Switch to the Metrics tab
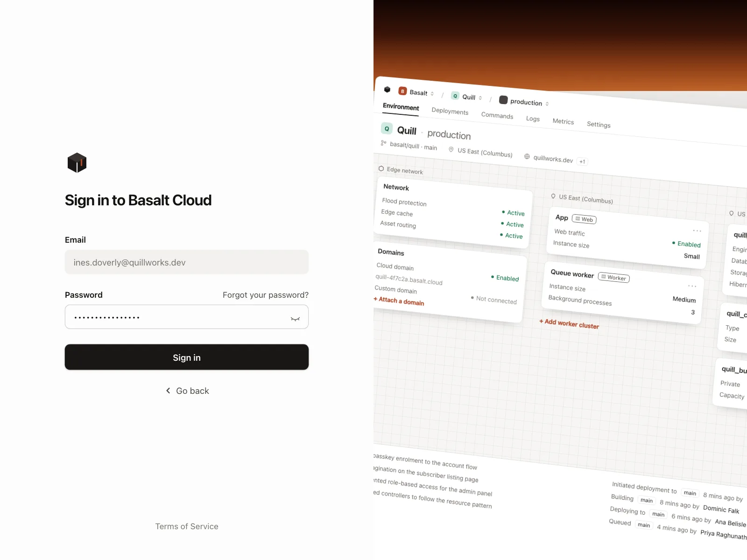This screenshot has width=747, height=560. 563,121
